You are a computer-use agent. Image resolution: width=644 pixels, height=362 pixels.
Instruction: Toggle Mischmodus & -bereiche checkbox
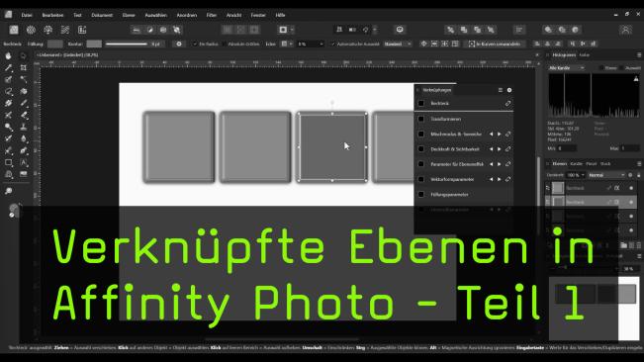(421, 134)
